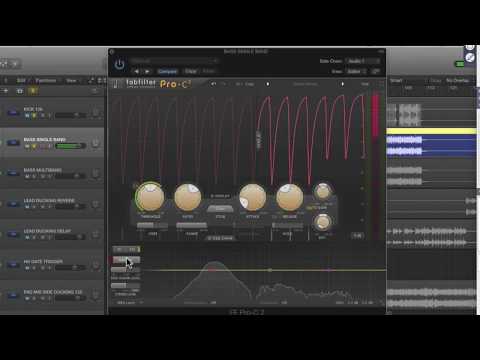The height and width of the screenshot is (360, 480).
Task: Go to previous preset with left arrow
Action: [x=137, y=71]
